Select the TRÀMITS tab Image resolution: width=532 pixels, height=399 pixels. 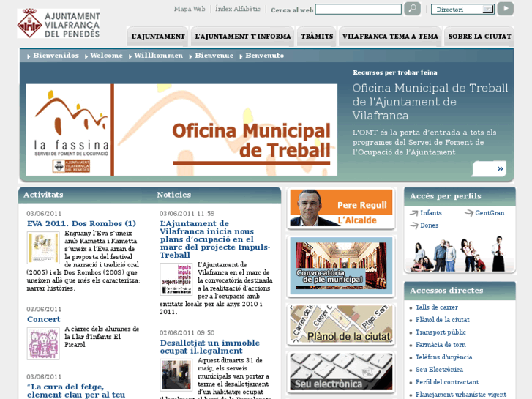pyautogui.click(x=317, y=37)
